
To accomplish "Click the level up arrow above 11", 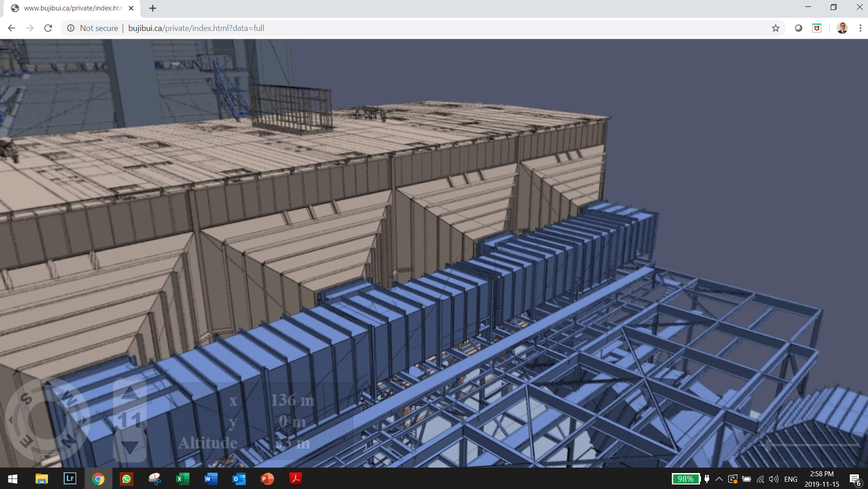I will 129,393.
